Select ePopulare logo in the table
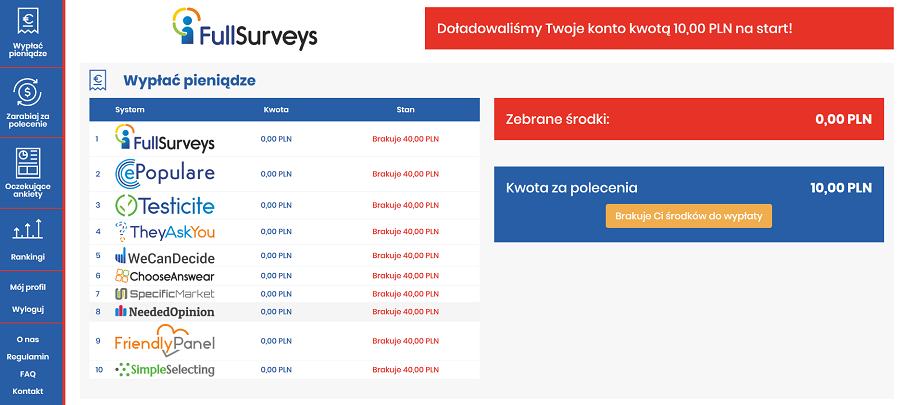 pyautogui.click(x=165, y=173)
